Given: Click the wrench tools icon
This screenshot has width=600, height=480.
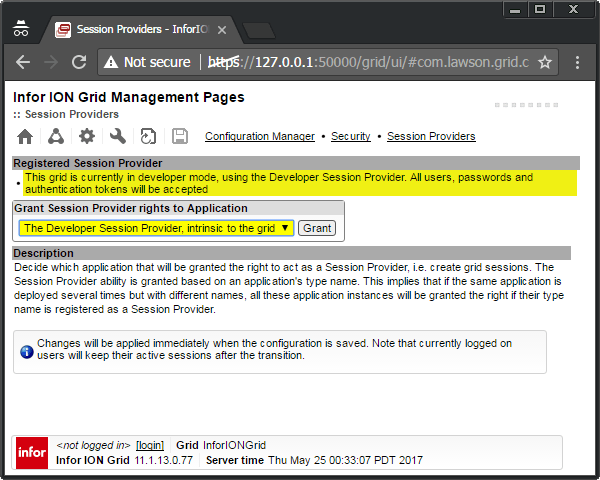Looking at the screenshot, I should tap(117, 137).
